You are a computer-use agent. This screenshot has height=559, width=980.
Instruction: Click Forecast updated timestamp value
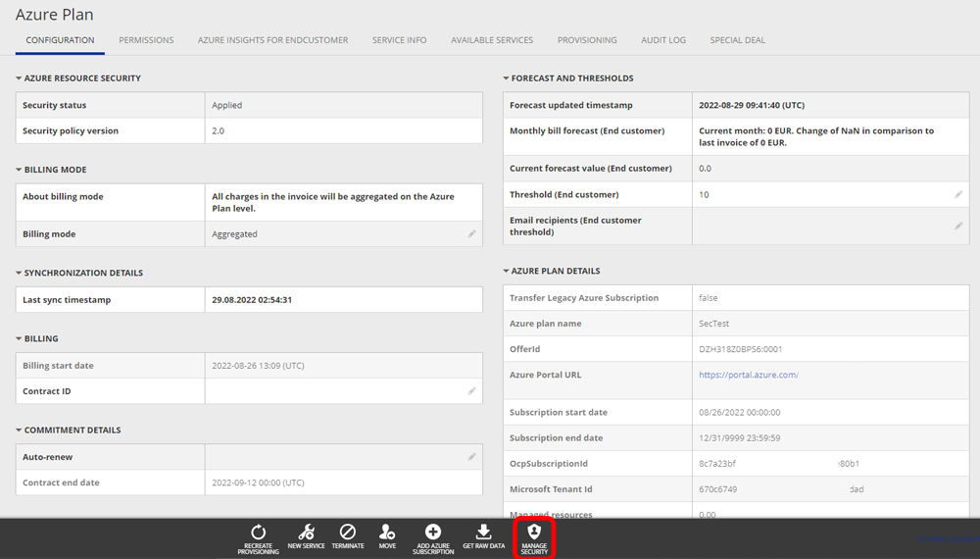(x=752, y=105)
